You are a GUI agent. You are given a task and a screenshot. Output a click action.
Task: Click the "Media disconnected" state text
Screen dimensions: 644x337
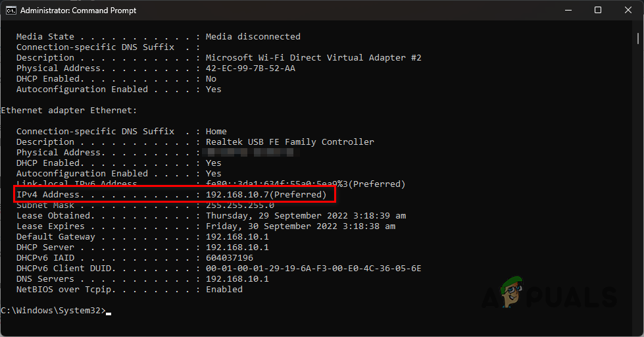[253, 37]
